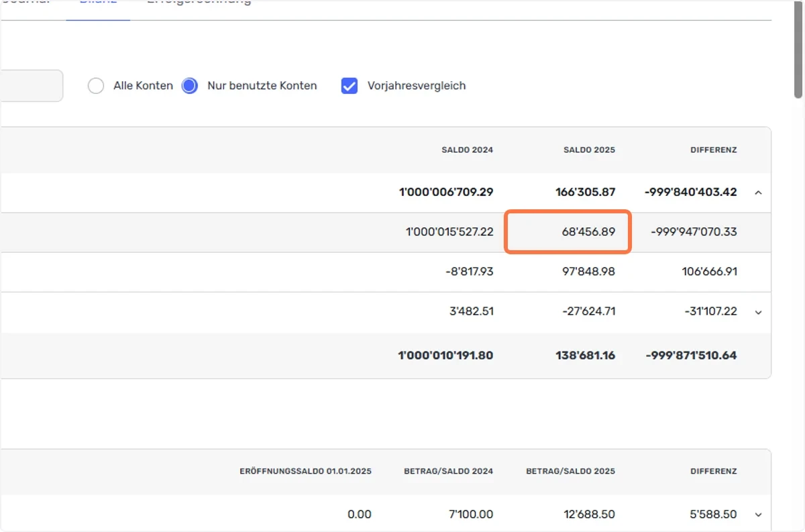The height and width of the screenshot is (532, 805).
Task: Click the 2025 balance 68'456.89
Action: pos(588,232)
